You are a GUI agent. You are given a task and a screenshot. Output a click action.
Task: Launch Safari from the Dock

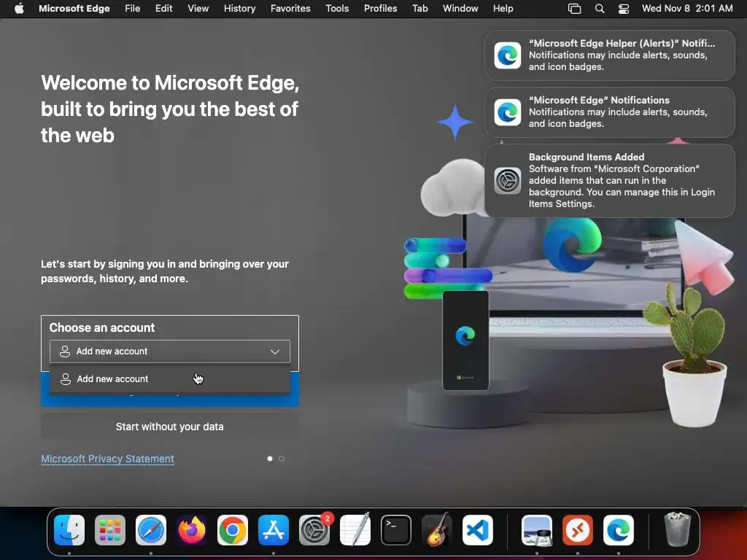(151, 530)
